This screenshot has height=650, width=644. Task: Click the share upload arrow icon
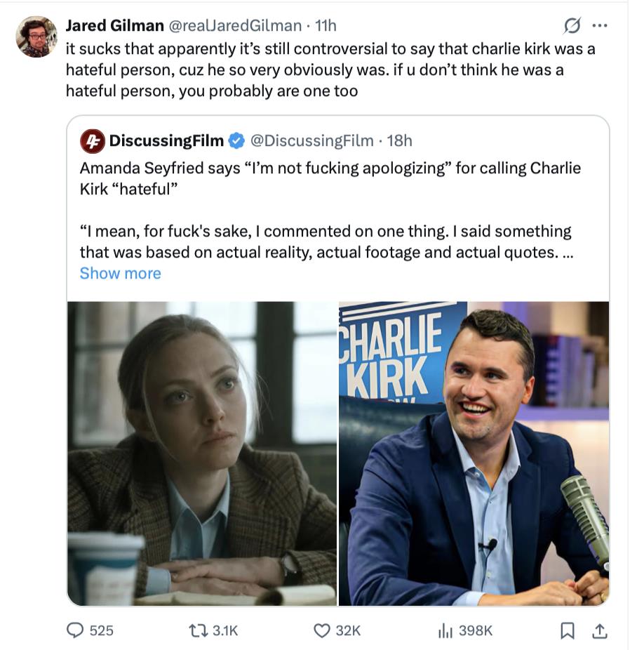pyautogui.click(x=599, y=631)
